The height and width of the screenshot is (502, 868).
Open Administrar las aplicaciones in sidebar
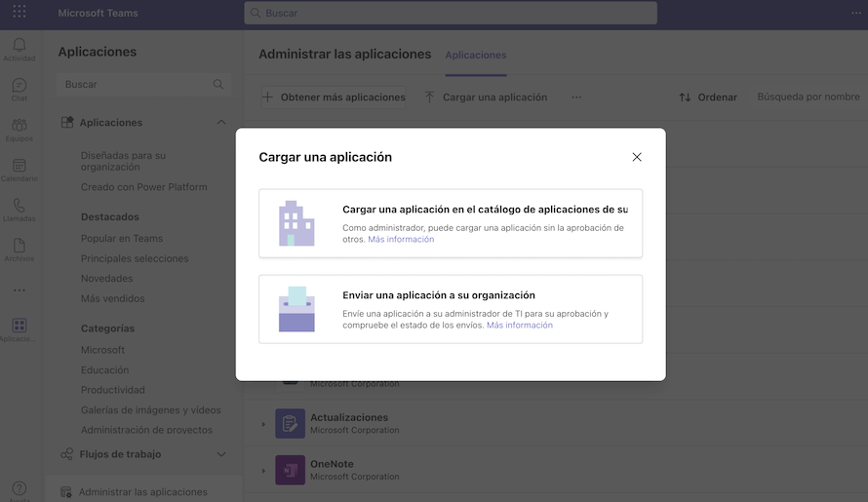click(143, 492)
